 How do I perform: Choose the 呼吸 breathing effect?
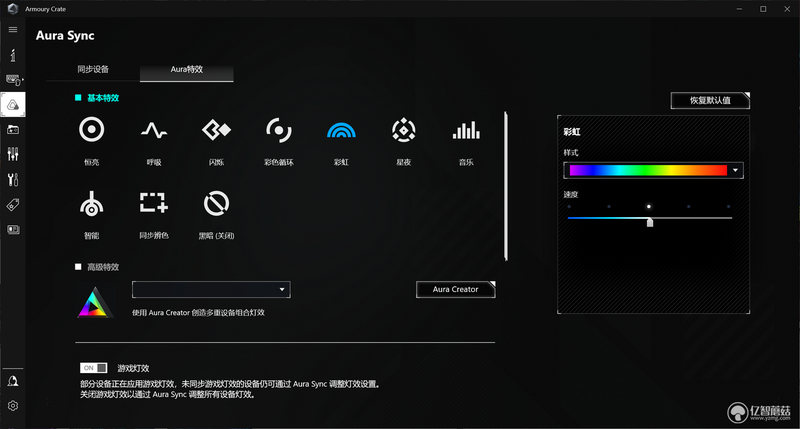click(154, 131)
